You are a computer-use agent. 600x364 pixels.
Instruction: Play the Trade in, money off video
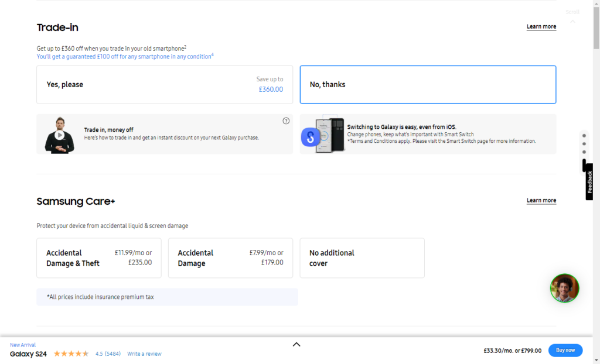point(59,135)
